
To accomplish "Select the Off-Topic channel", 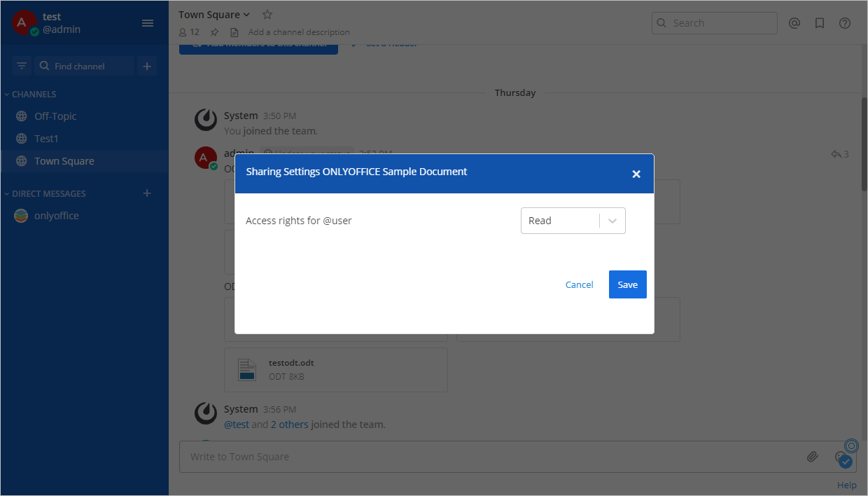I will click(x=55, y=116).
